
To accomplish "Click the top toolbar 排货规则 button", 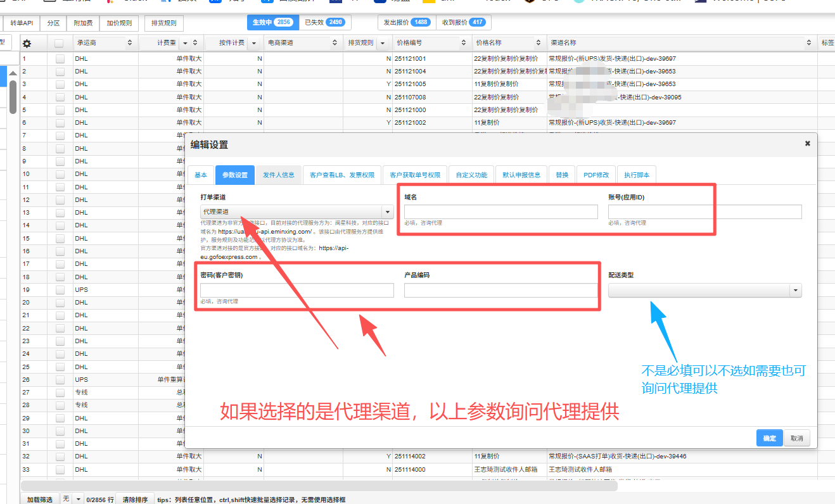I will [164, 23].
